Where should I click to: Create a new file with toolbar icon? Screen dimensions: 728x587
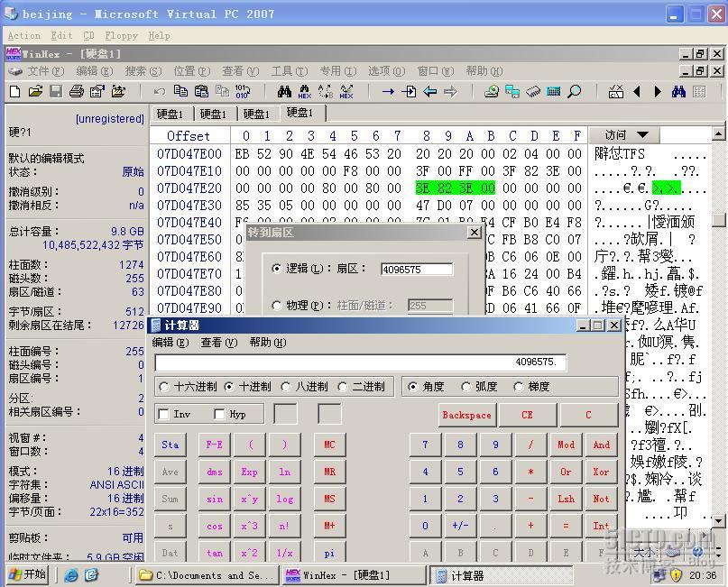point(14,91)
